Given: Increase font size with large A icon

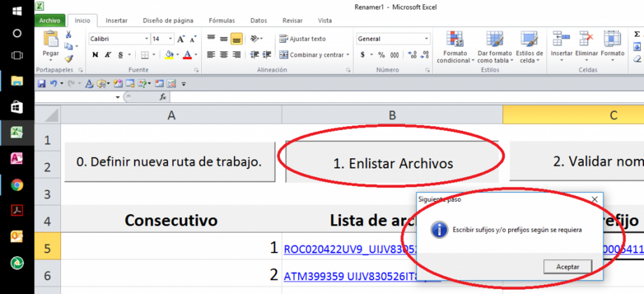Looking at the screenshot, I should [x=181, y=39].
